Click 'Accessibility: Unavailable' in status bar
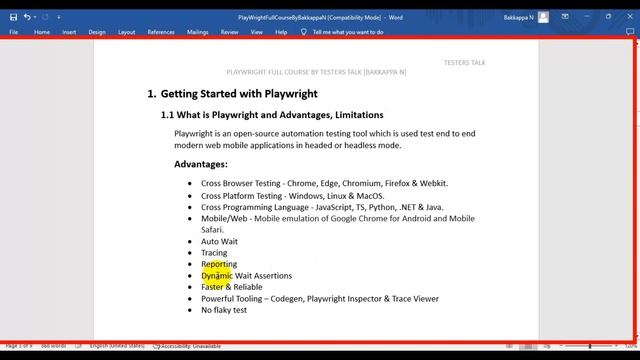Viewport: 640px width, 360px height. (187, 346)
